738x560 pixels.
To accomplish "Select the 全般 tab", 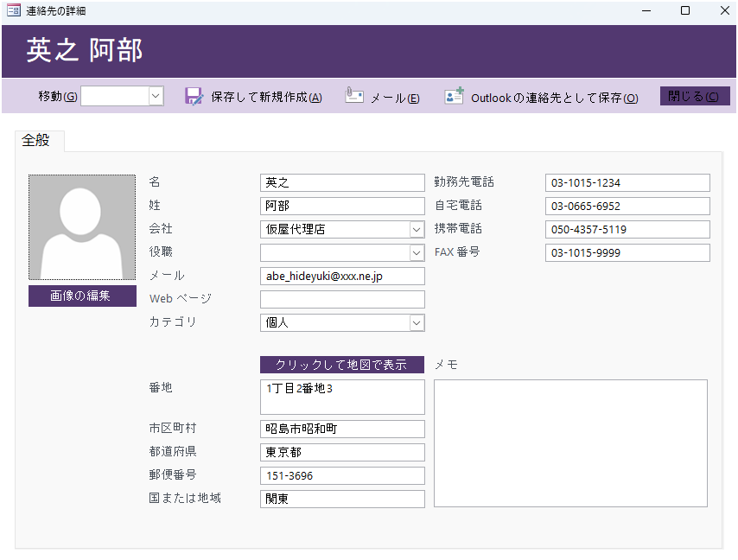I will [x=36, y=140].
